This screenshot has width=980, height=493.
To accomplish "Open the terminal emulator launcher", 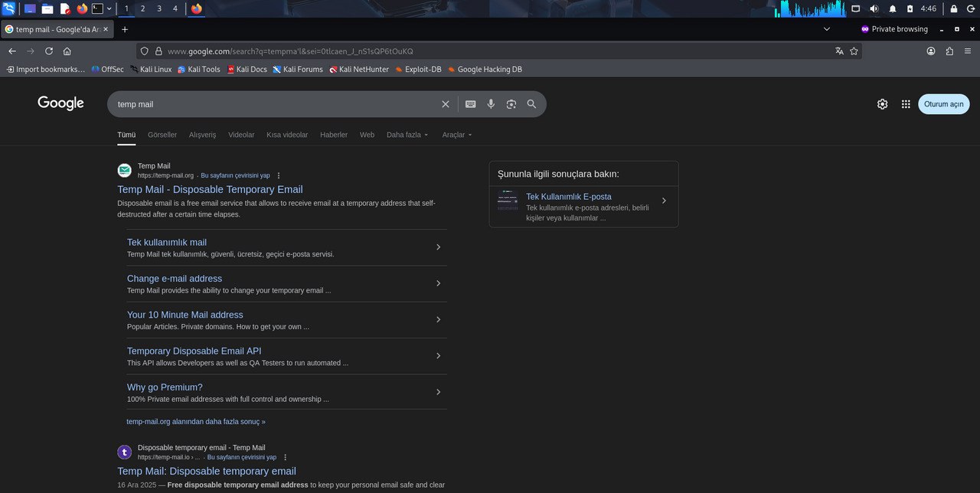I will coord(97,8).
